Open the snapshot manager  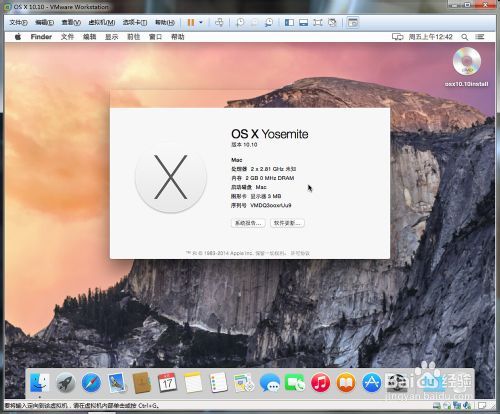point(269,22)
